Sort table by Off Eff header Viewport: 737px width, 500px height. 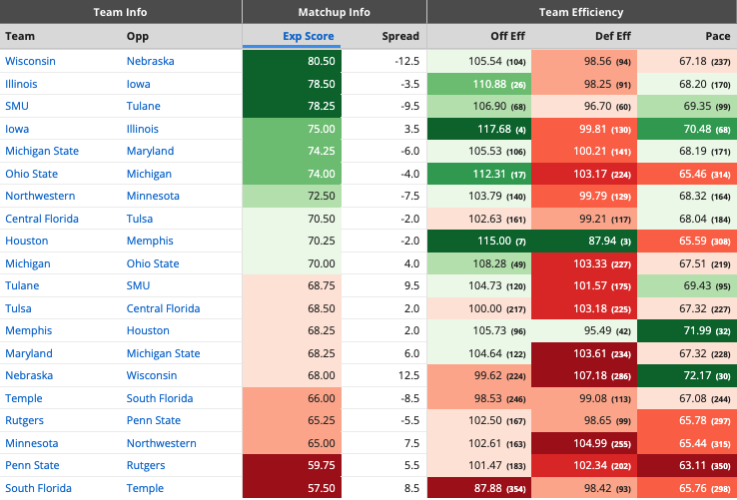click(508, 36)
